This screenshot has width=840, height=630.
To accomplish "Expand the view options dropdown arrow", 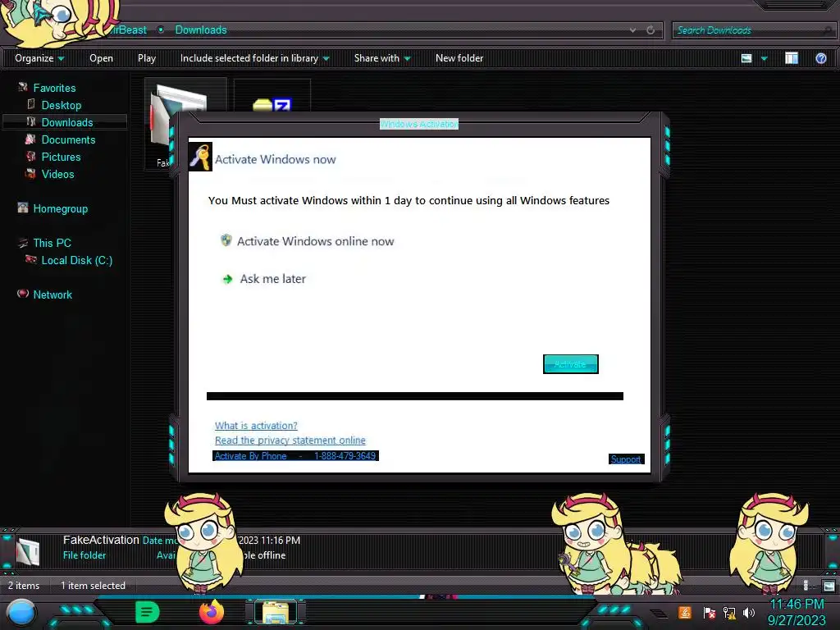I will point(764,58).
